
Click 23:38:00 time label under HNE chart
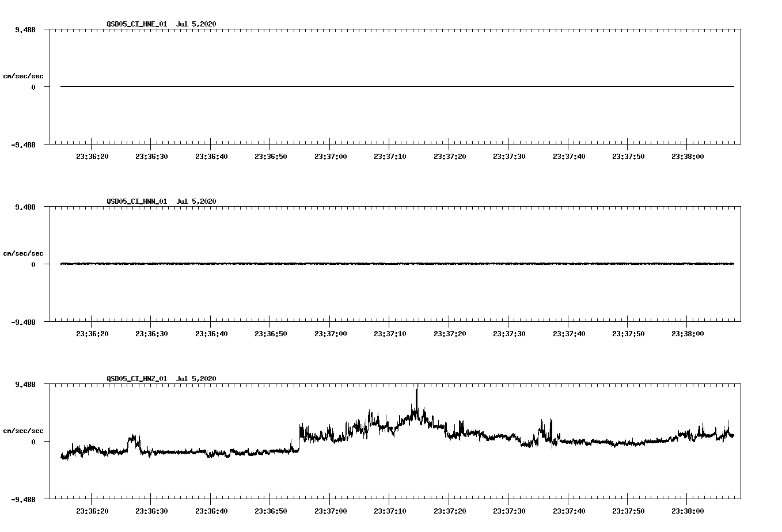click(x=688, y=157)
